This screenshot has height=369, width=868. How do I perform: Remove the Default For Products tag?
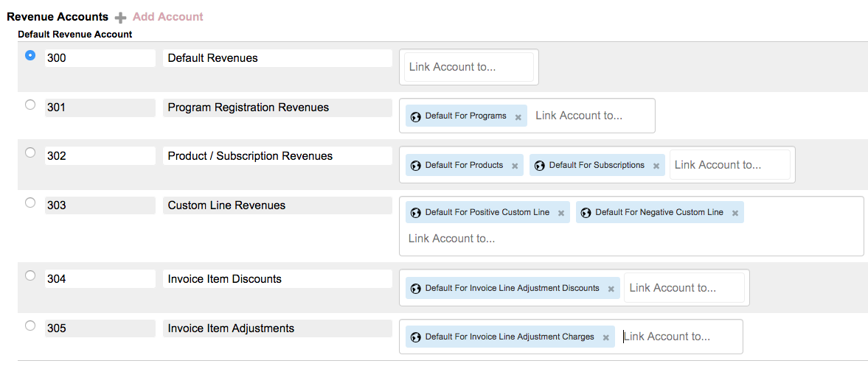click(x=514, y=166)
